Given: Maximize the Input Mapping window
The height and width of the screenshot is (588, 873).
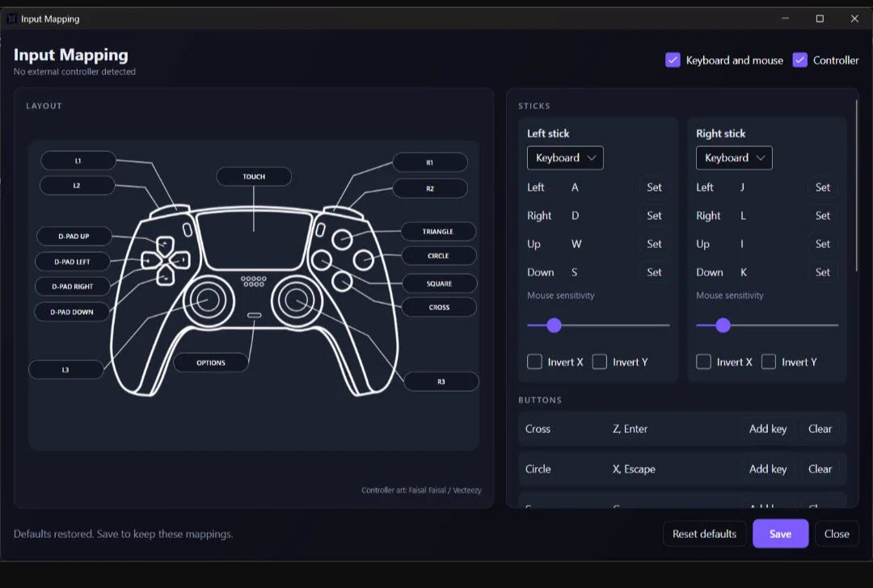Looking at the screenshot, I should tap(820, 19).
